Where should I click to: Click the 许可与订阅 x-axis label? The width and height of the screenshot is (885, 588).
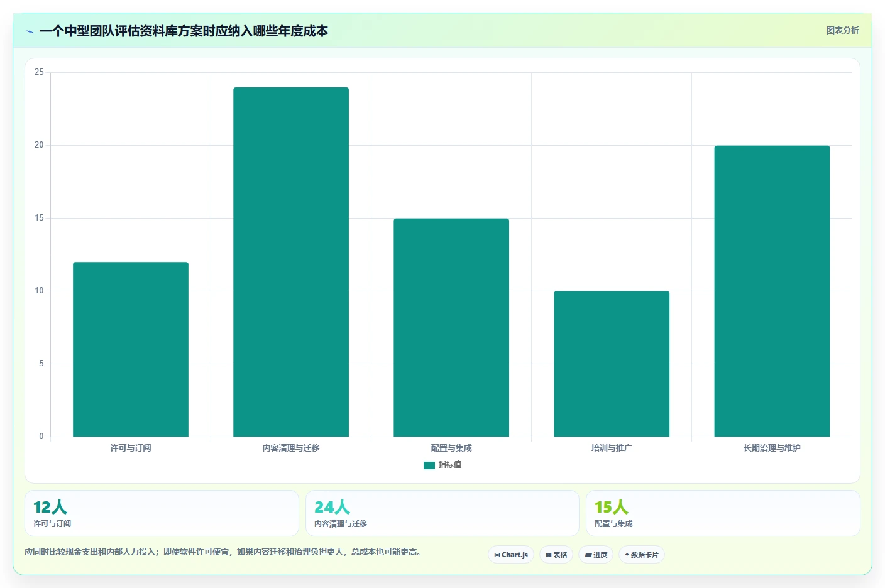[x=131, y=448]
